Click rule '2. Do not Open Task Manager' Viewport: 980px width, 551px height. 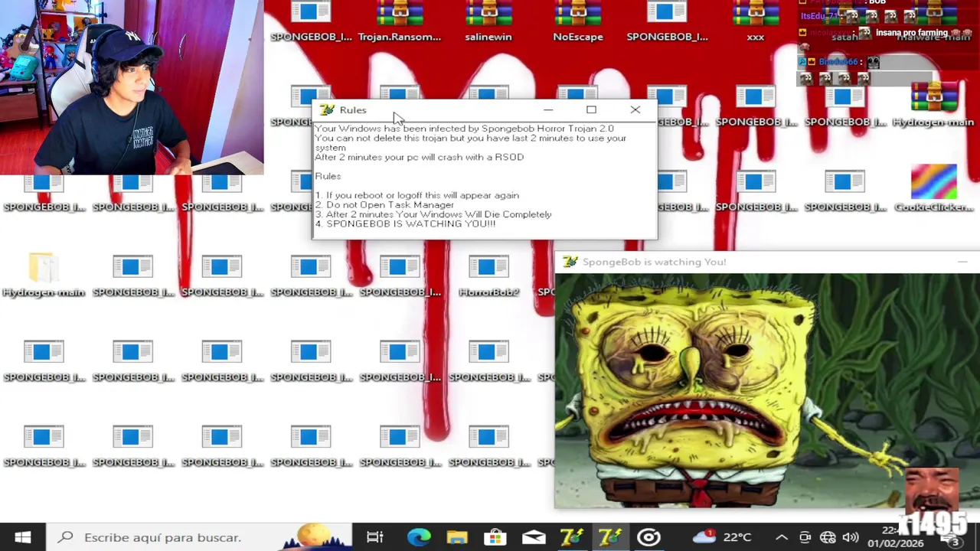[x=384, y=204]
